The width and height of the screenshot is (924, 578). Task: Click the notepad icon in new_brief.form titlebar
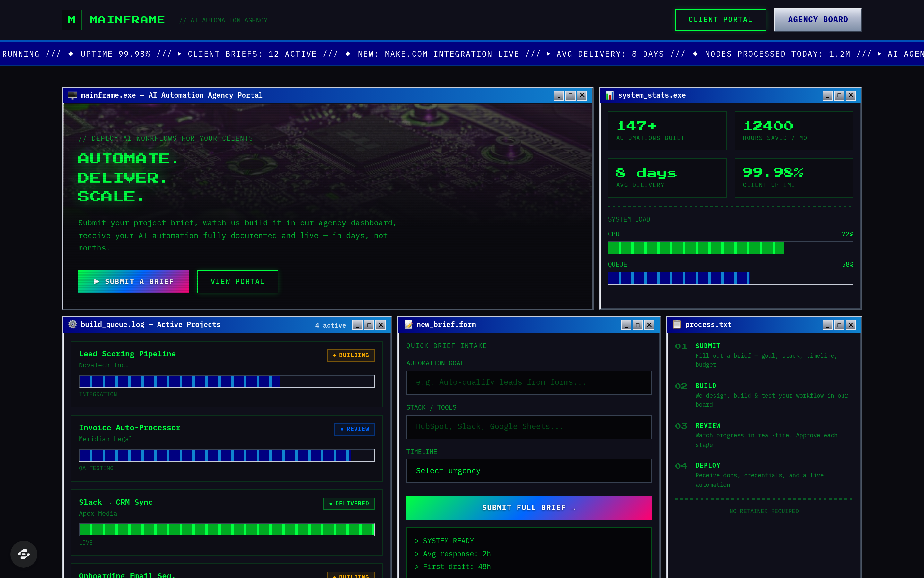point(408,325)
